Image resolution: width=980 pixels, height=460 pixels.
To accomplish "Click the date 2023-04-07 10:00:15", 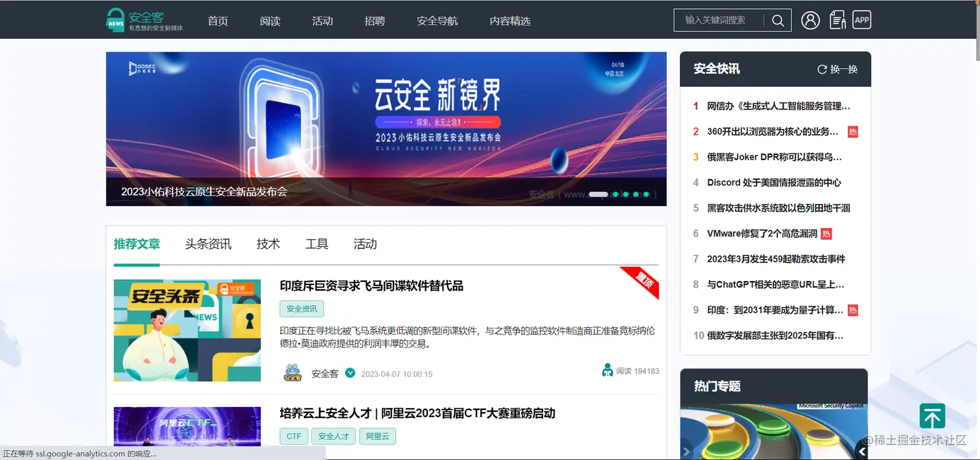I will [x=397, y=374].
